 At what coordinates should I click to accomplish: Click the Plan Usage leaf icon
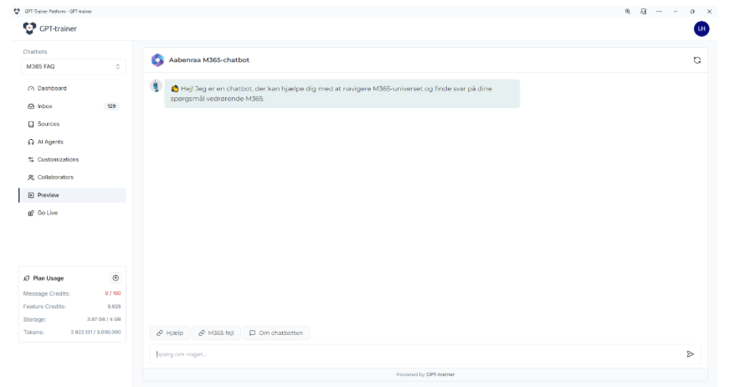(26, 278)
